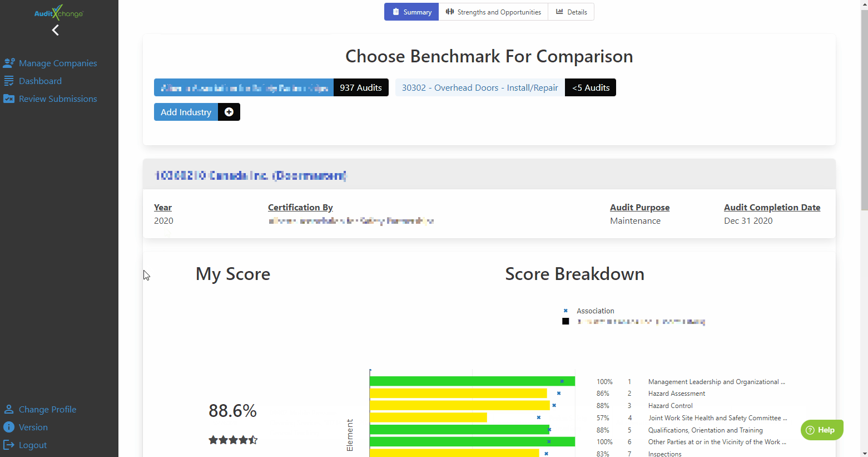Click the 'Hazard Control' element label
868x457 pixels.
click(670, 406)
